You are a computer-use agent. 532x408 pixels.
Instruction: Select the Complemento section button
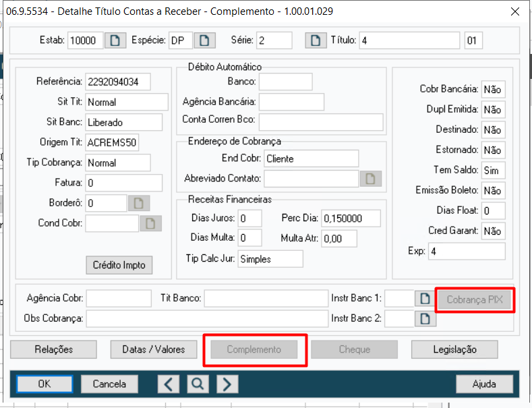click(254, 349)
